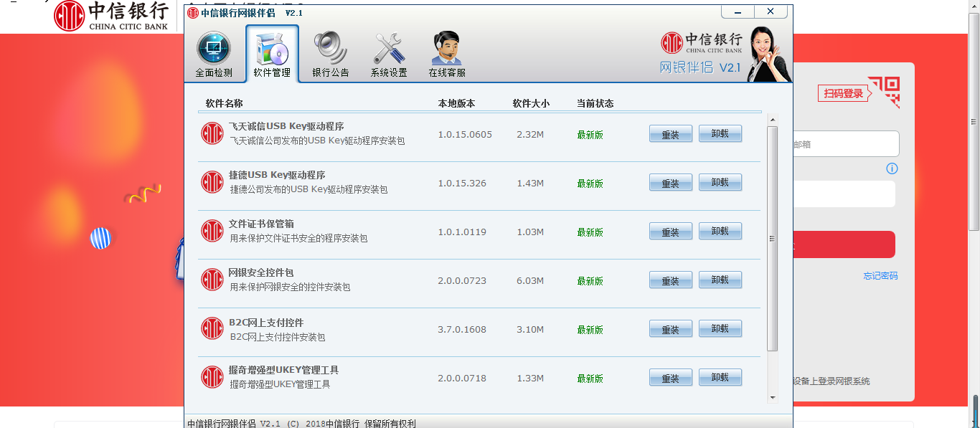
Task: Click 最新版 status for 文件证书保管箱
Action: (590, 232)
